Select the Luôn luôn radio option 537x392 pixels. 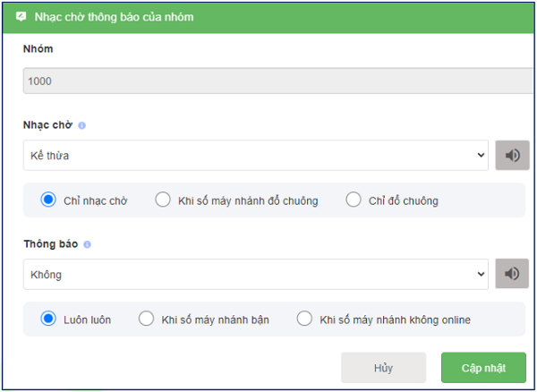point(48,319)
